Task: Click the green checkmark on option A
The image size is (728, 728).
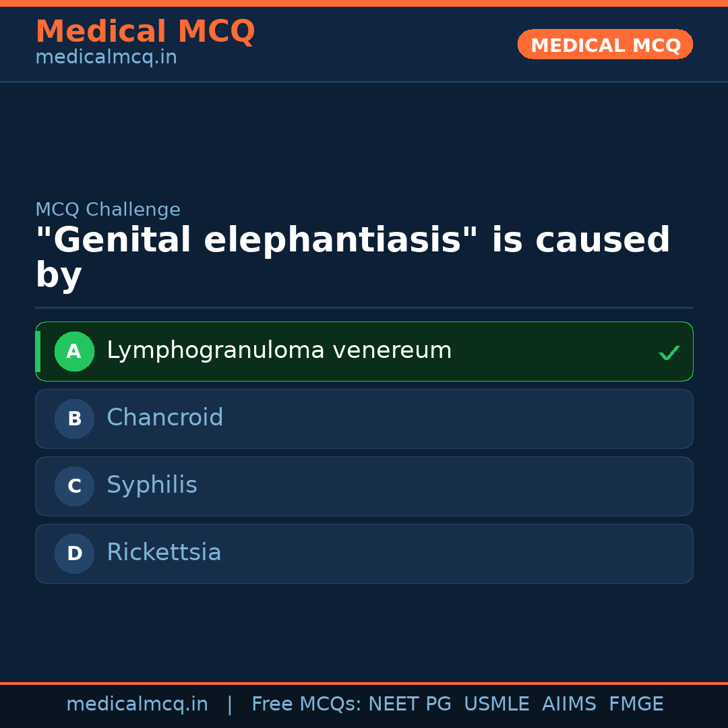Action: [x=669, y=353]
